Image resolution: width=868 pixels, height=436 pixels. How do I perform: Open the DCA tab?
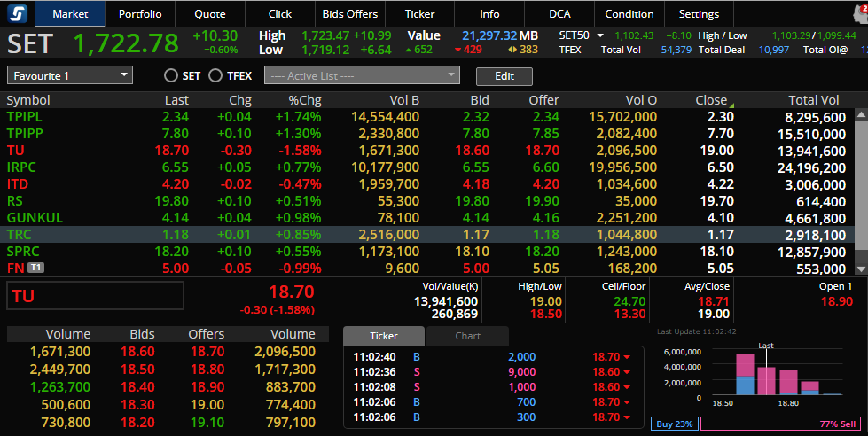click(559, 14)
